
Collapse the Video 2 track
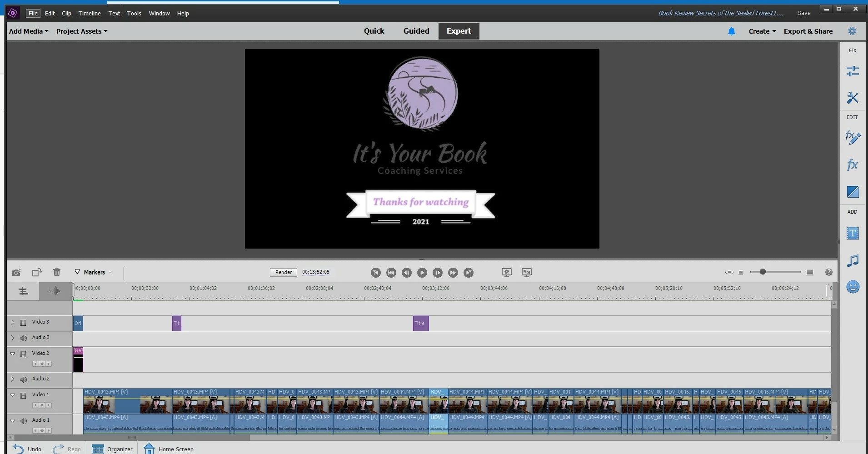13,354
